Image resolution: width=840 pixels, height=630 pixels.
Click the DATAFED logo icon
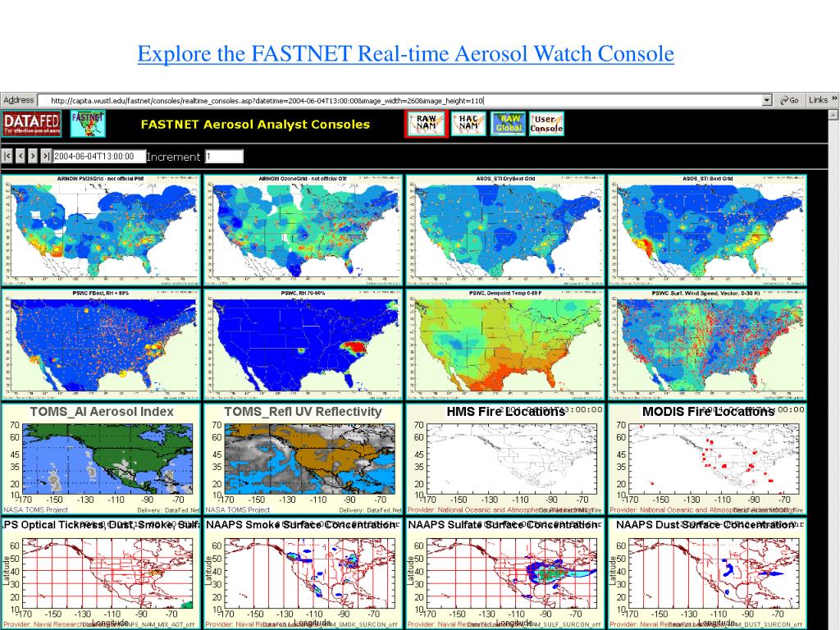pyautogui.click(x=32, y=124)
